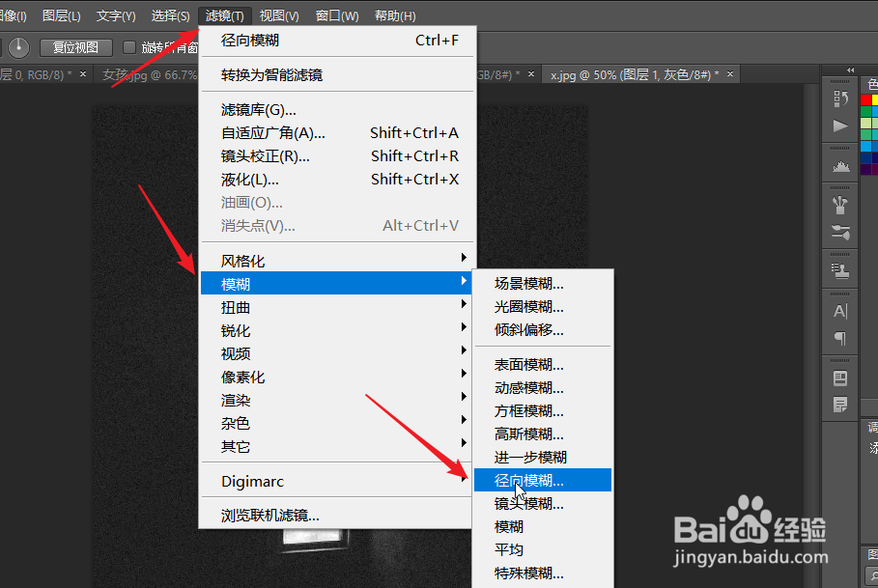Viewport: 878px width, 588px height.
Task: Expand the 锐化 submenu arrow
Action: 464,326
